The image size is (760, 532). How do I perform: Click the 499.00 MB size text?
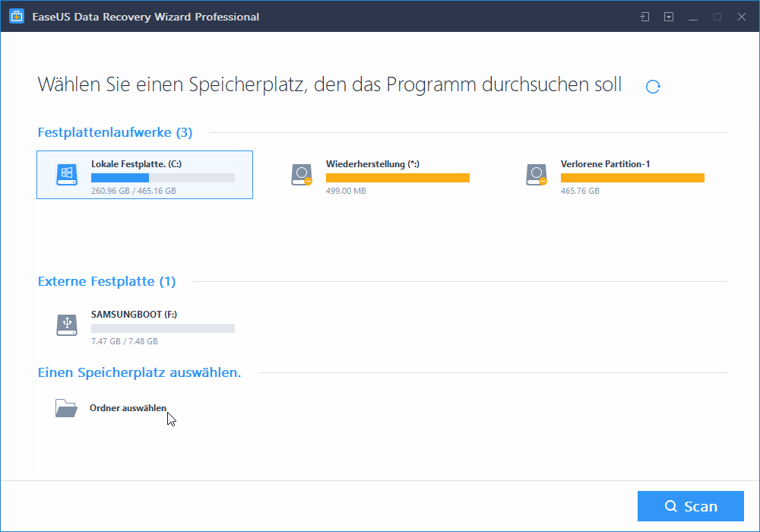tap(346, 191)
